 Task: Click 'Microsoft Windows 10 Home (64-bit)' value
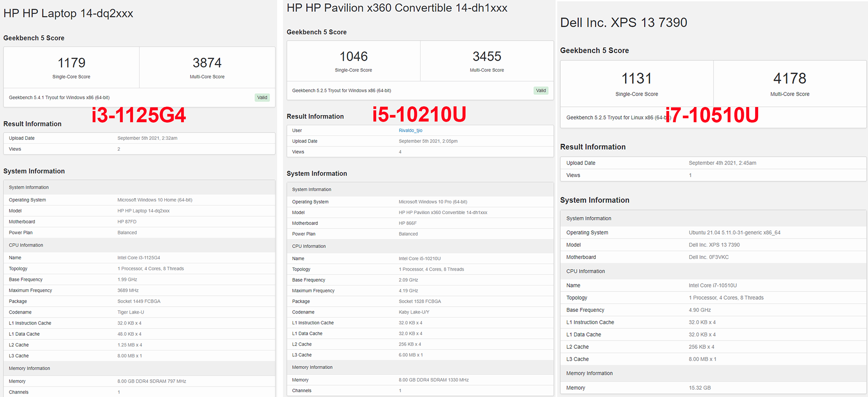click(x=155, y=200)
